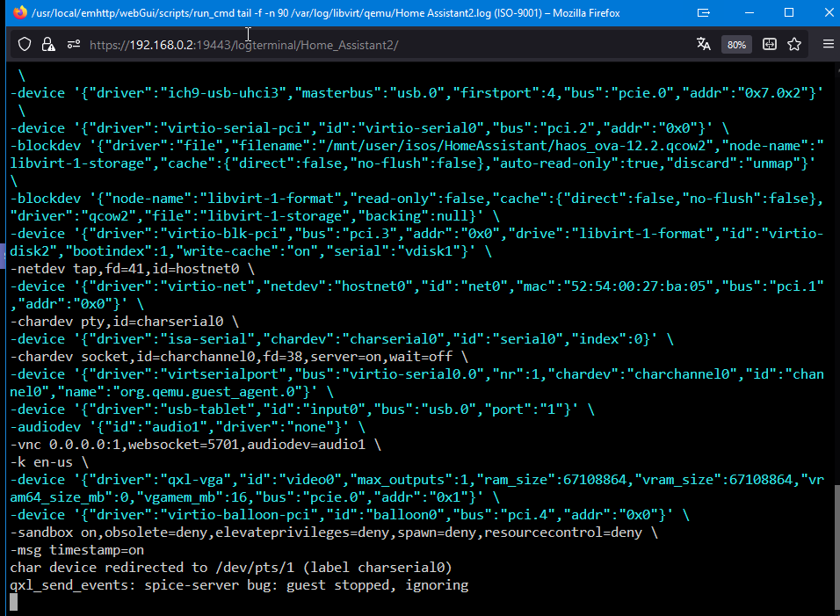Viewport: 840px width, 616px height.
Task: Bookmark this page with the star icon
Action: click(x=794, y=45)
